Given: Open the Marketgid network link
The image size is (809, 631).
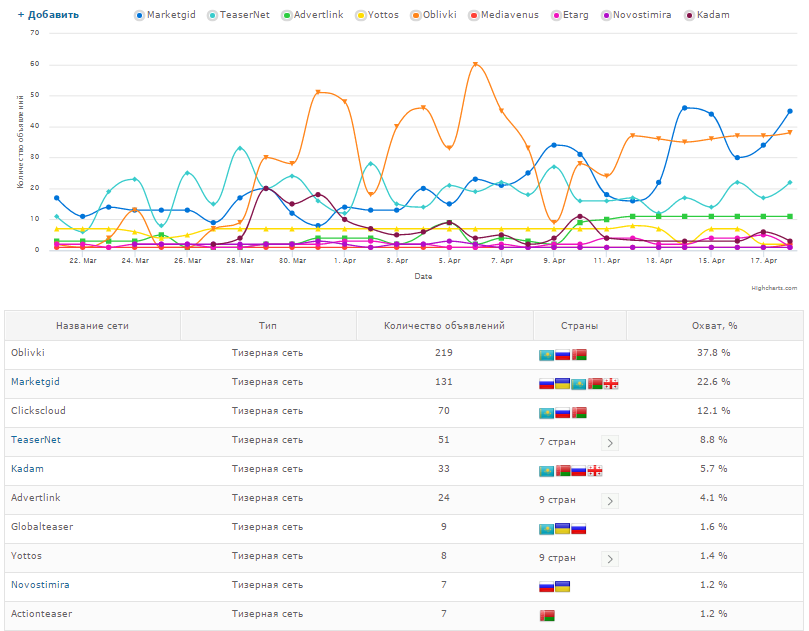Looking at the screenshot, I should tap(36, 381).
